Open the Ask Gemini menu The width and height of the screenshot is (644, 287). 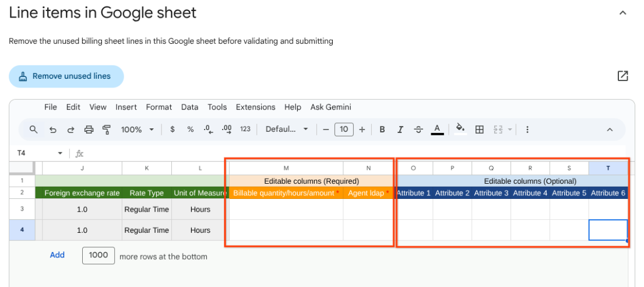tap(330, 107)
